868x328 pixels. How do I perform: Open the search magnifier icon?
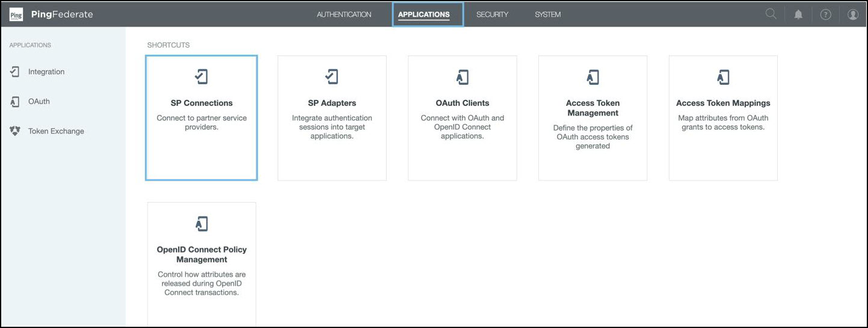tap(771, 14)
